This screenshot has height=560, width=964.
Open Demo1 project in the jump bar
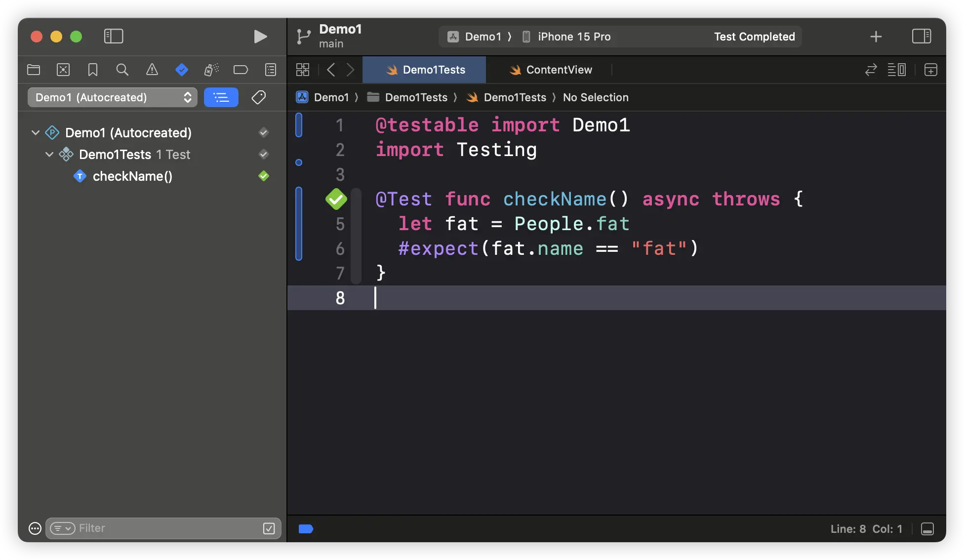point(322,97)
